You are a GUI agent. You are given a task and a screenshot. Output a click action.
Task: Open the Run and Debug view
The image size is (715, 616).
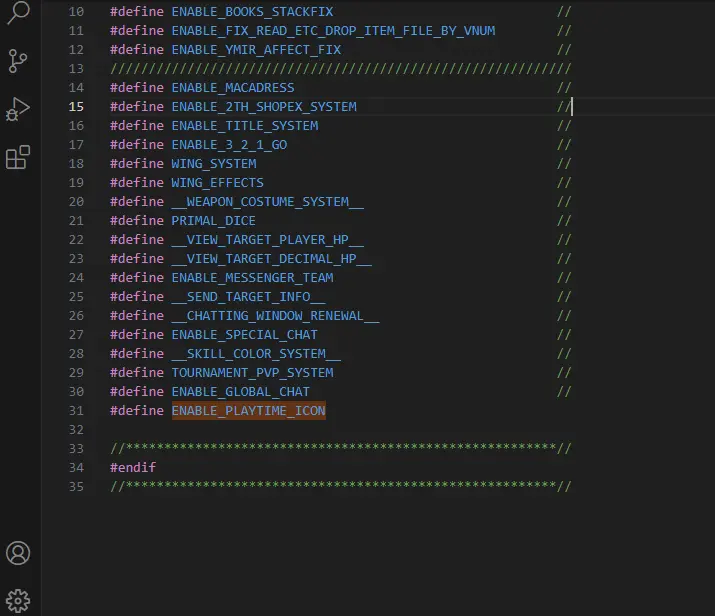click(x=18, y=109)
